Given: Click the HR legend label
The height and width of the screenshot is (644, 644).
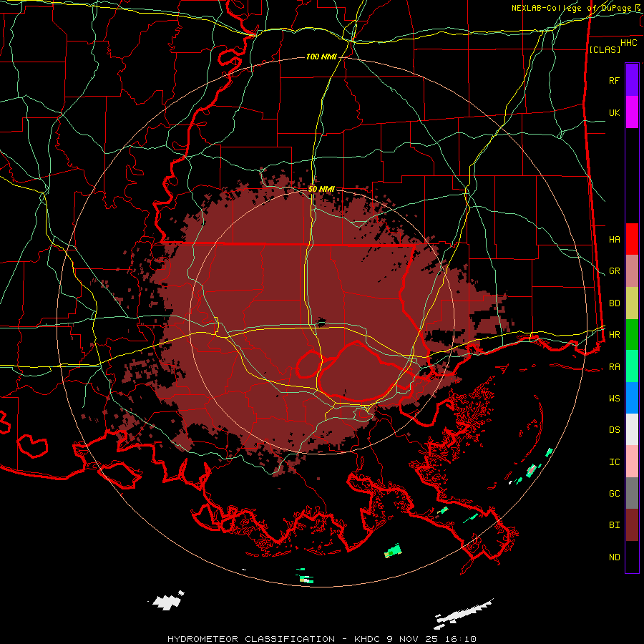Looking at the screenshot, I should (x=614, y=335).
